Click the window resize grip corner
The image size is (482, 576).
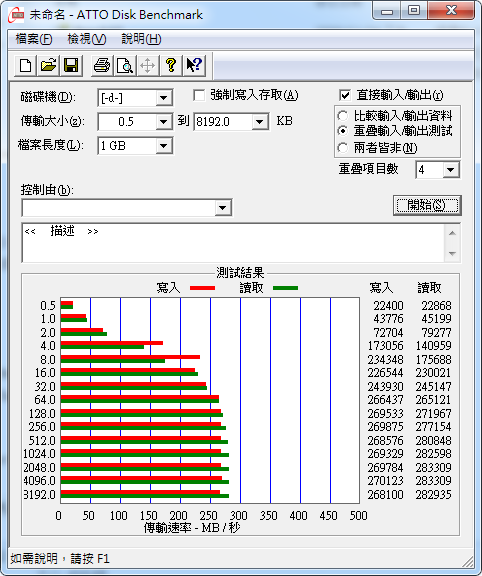pyautogui.click(x=468, y=561)
